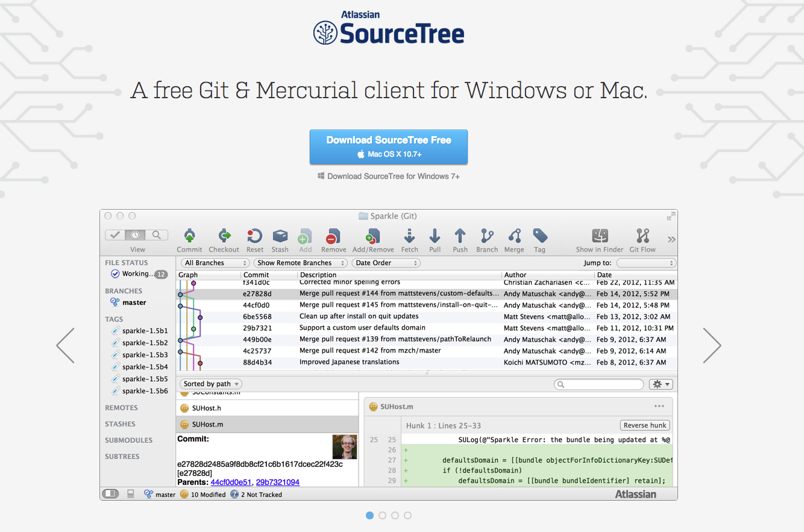Open the Jump to combo box

click(646, 263)
